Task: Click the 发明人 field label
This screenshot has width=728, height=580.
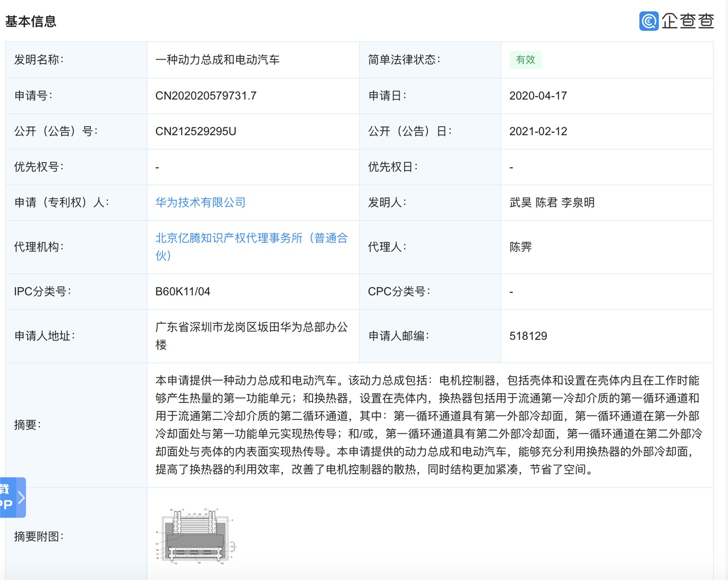Action: point(387,203)
